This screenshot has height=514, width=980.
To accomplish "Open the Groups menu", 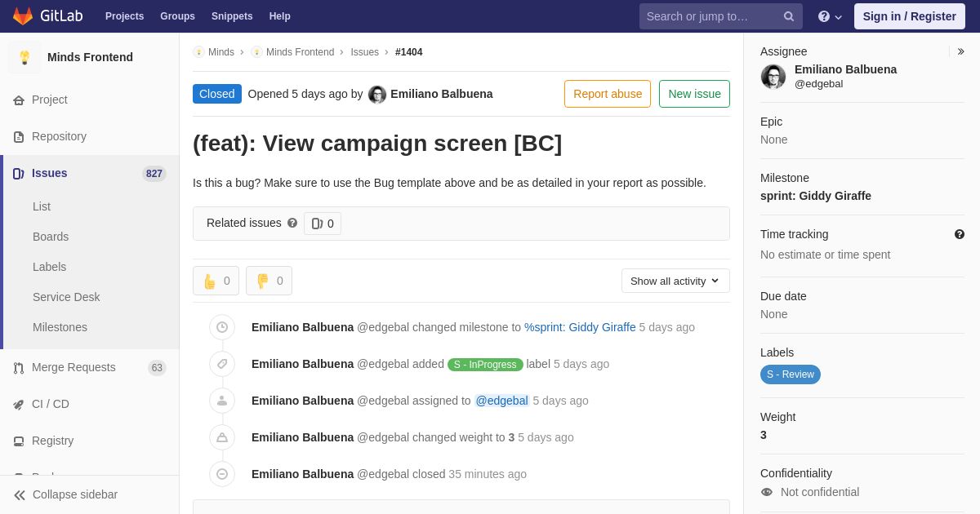I will tap(177, 16).
